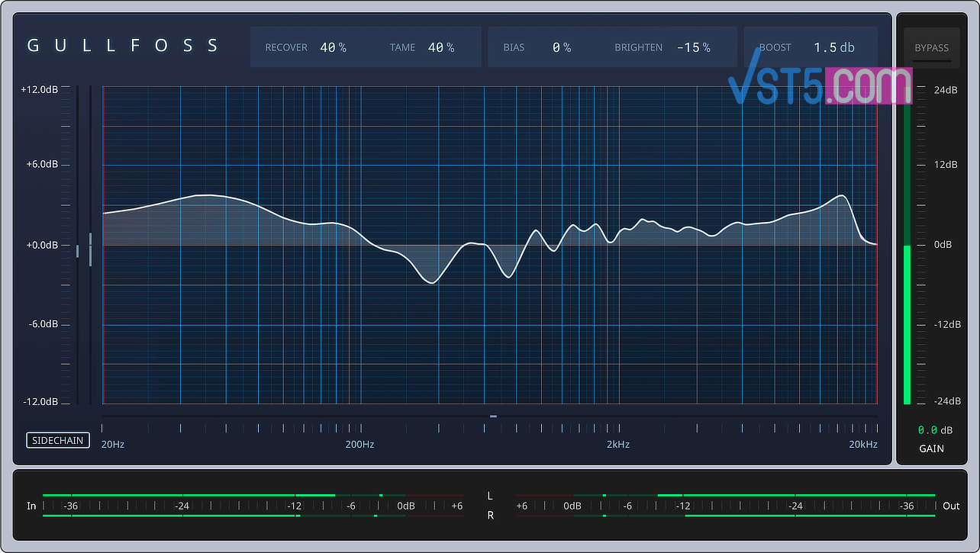Click +6 on the input meter
This screenshot has width=980, height=553.
tap(456, 506)
